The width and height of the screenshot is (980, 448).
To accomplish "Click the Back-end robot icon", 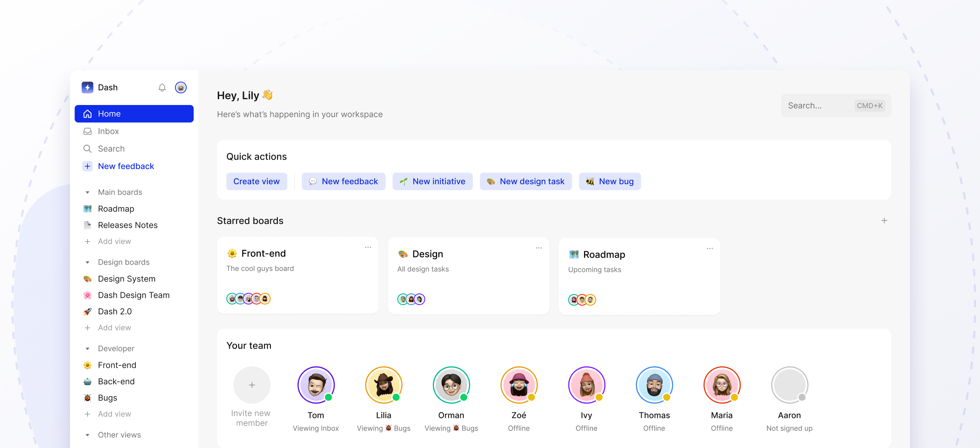I will pos(87,381).
